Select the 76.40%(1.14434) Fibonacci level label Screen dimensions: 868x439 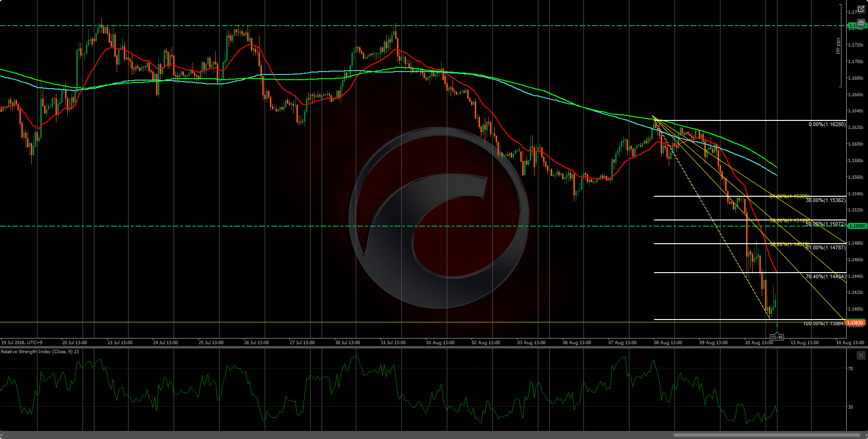pyautogui.click(x=825, y=276)
